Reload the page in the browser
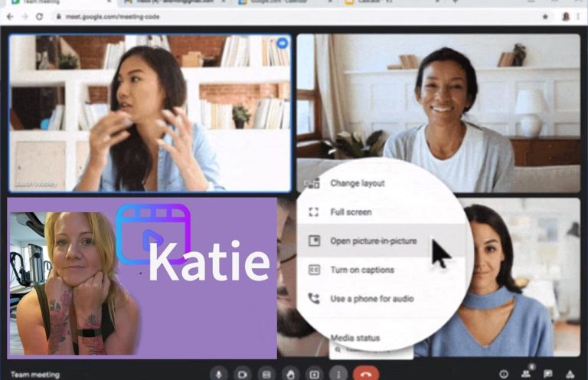The width and height of the screenshot is (588, 380). 38,16
